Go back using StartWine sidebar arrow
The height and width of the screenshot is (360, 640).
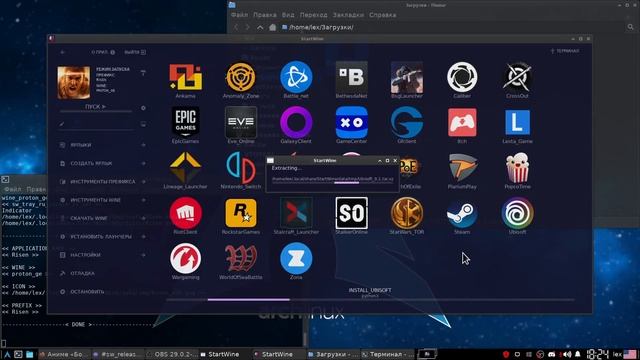tap(62, 52)
